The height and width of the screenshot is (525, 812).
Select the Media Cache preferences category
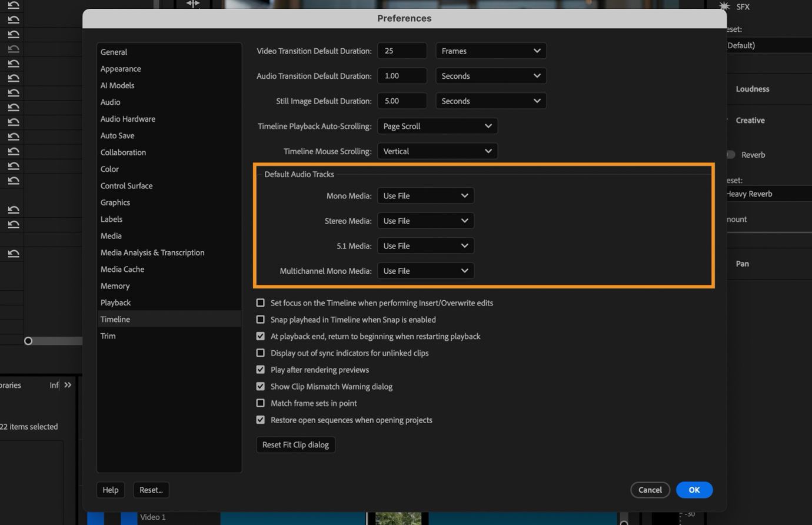point(122,269)
